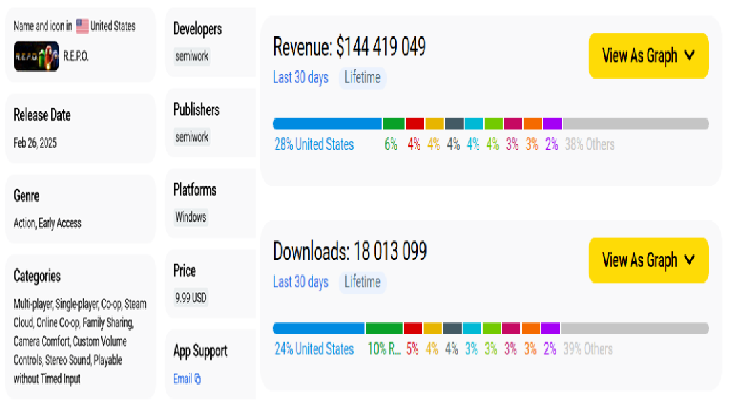Open the semiwork publisher tag
Viewport: 730px width, 408px height.
[192, 137]
